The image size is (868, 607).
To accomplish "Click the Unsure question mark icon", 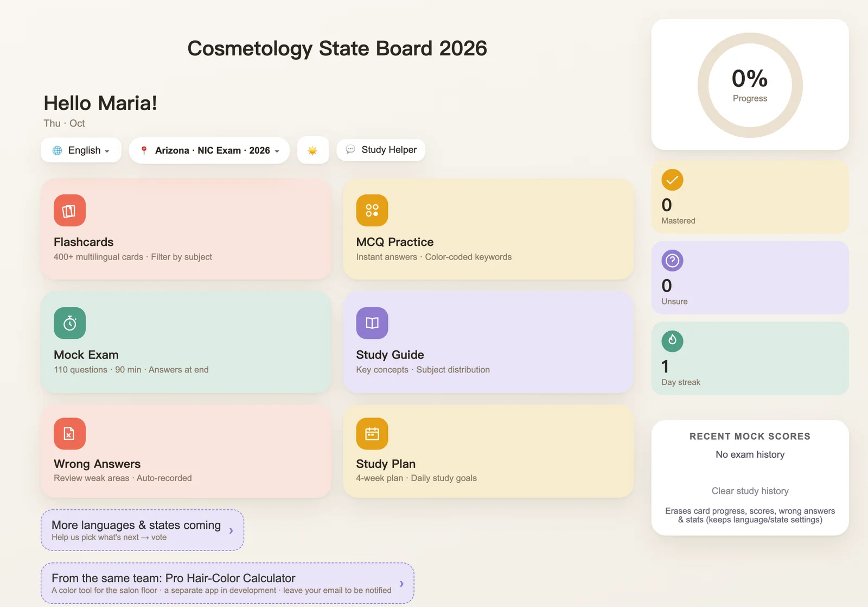I will pyautogui.click(x=672, y=261).
